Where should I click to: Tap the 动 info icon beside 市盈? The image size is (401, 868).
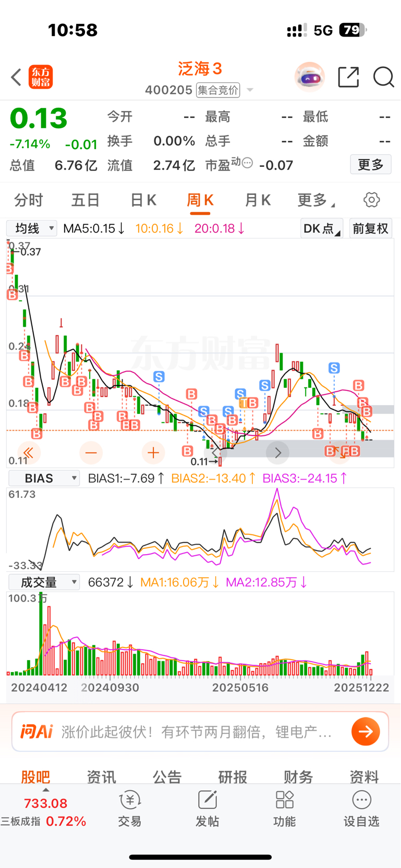pos(247,163)
